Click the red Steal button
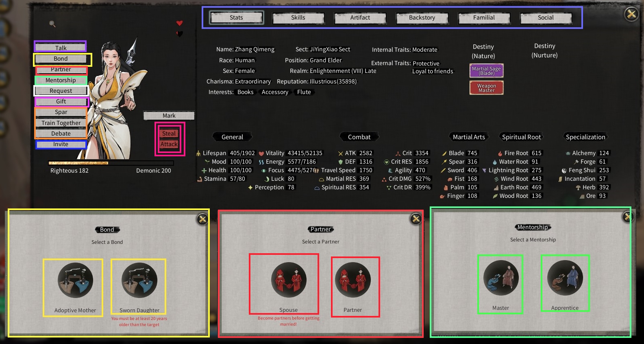Image resolution: width=644 pixels, height=344 pixels. (x=169, y=134)
